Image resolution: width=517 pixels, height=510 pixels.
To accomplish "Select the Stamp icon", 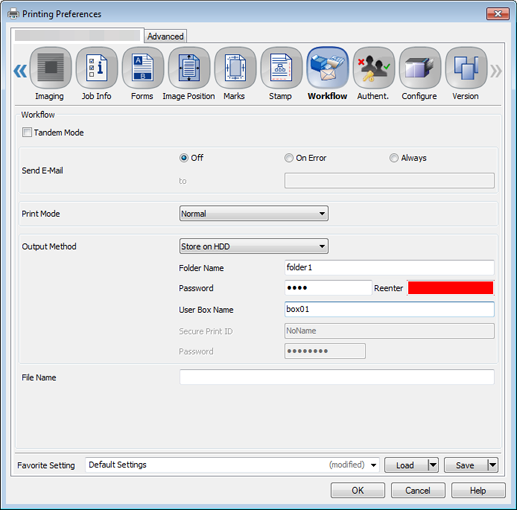I will (x=281, y=68).
